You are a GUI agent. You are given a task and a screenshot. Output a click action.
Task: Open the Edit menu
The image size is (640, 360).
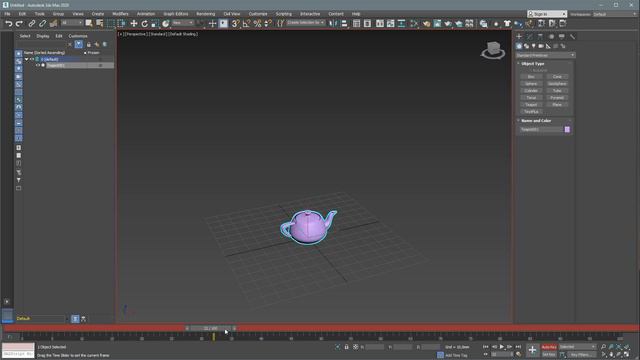22,14
